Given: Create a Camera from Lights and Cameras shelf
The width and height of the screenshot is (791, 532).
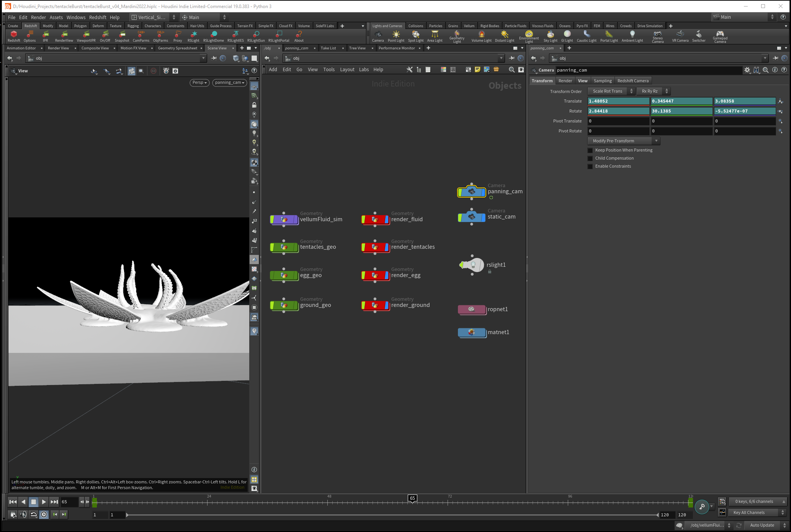Looking at the screenshot, I should pyautogui.click(x=378, y=36).
